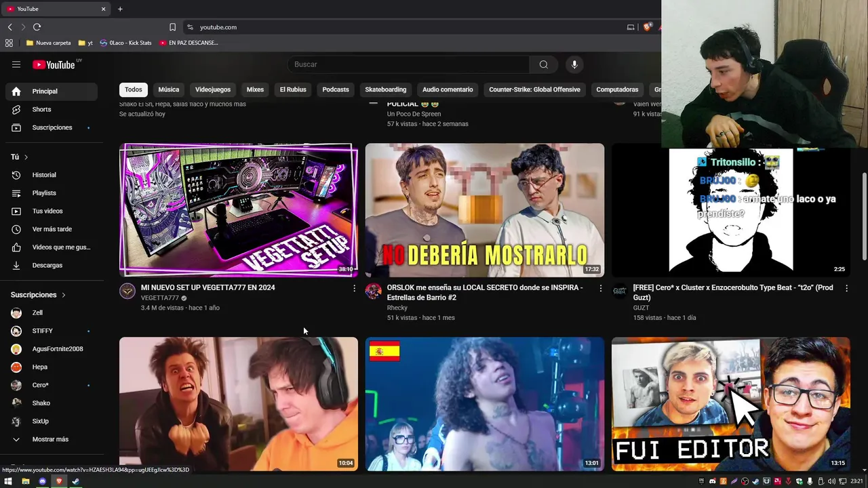Screen dimensions: 868x488
Task: Open options menu for ORSLOK video
Action: 600,288
